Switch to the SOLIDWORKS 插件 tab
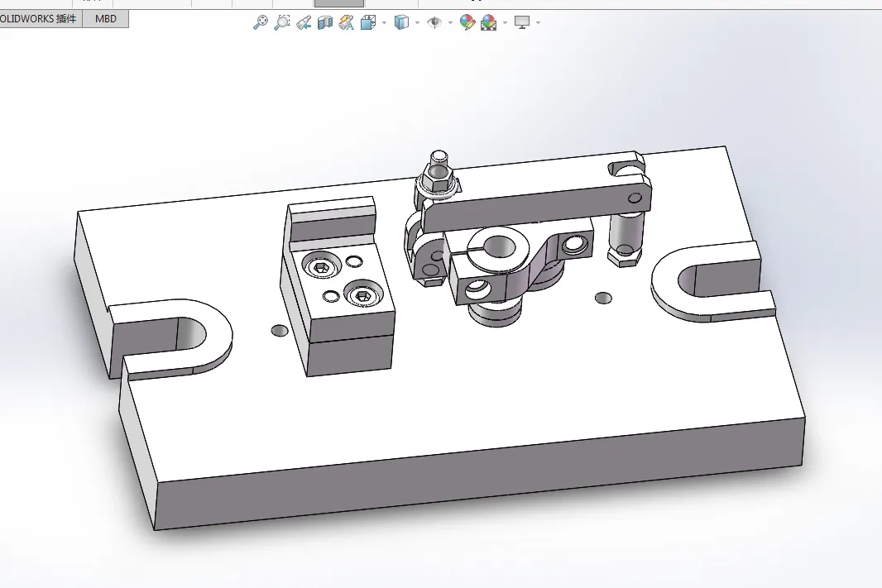This screenshot has height=588, width=882. (38, 17)
